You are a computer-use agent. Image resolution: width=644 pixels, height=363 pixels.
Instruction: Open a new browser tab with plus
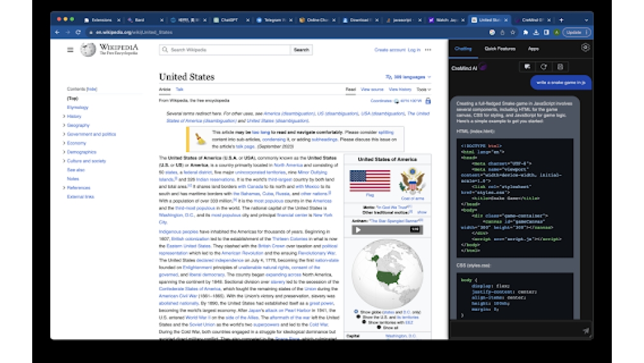pyautogui.click(x=562, y=20)
